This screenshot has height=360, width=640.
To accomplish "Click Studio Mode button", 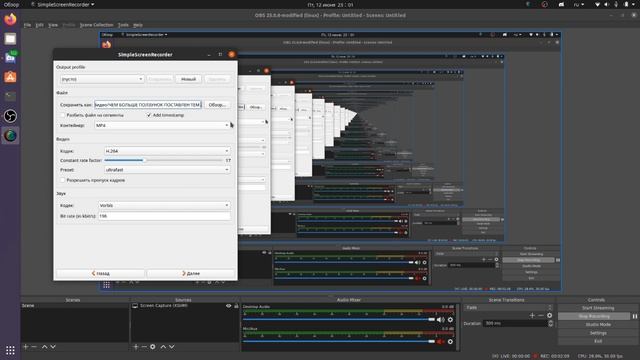I will [x=598, y=324].
